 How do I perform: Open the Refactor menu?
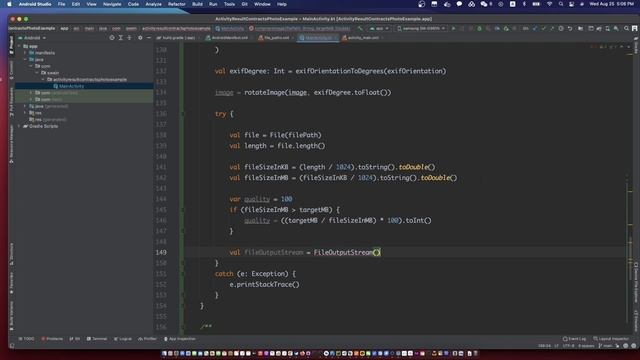point(177,4)
